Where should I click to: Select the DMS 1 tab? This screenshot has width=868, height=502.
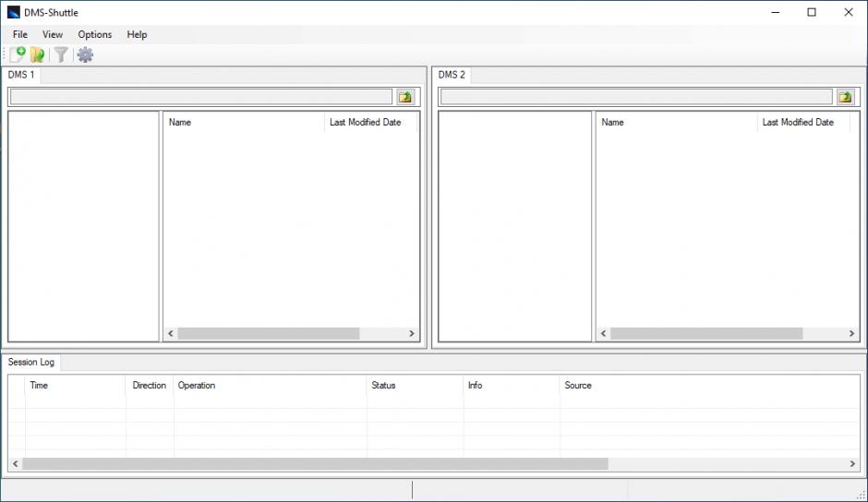22,75
